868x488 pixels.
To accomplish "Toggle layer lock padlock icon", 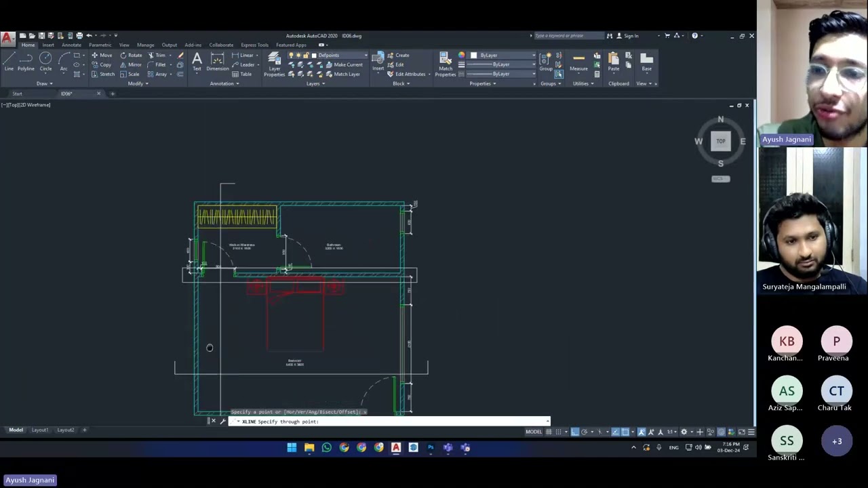I will coord(307,56).
